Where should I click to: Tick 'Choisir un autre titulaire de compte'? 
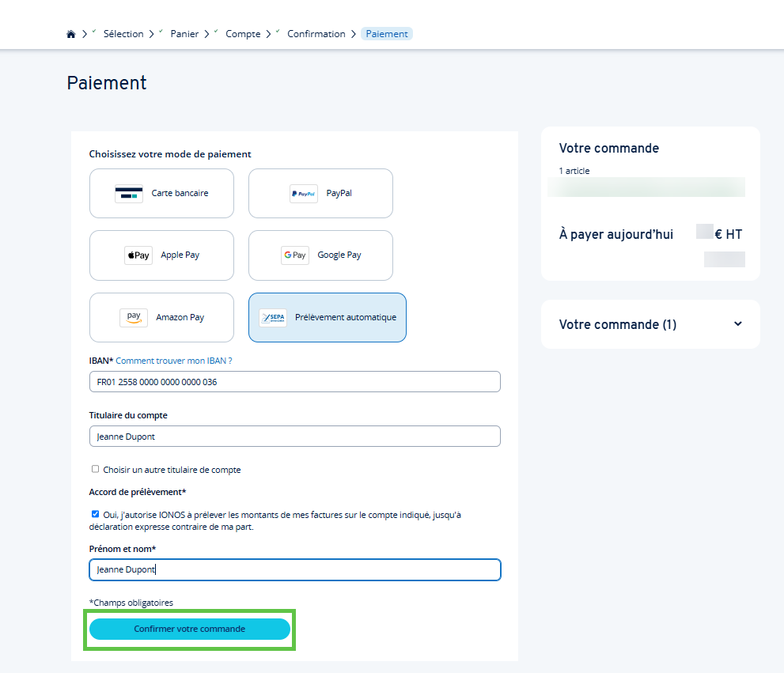pyautogui.click(x=96, y=469)
